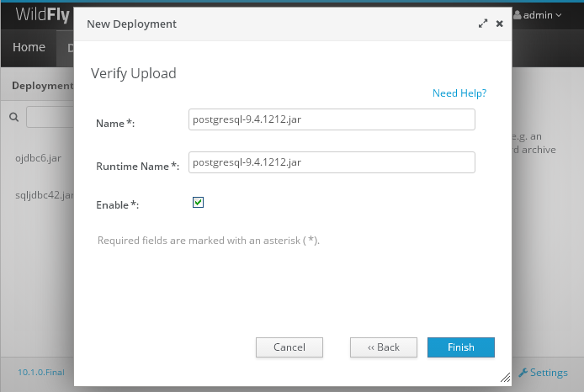Click the 10.1.0.Final version link

[42, 372]
